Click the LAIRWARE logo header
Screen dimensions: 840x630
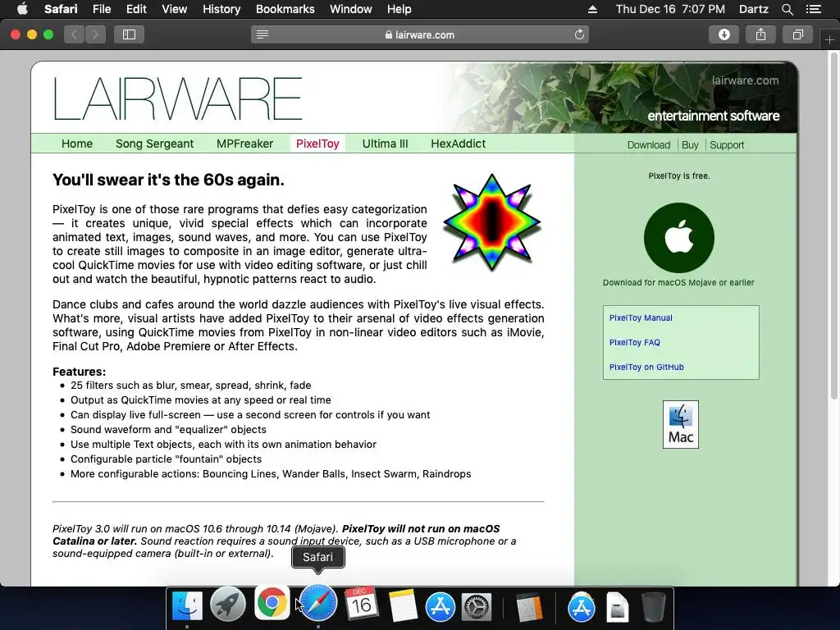177,98
